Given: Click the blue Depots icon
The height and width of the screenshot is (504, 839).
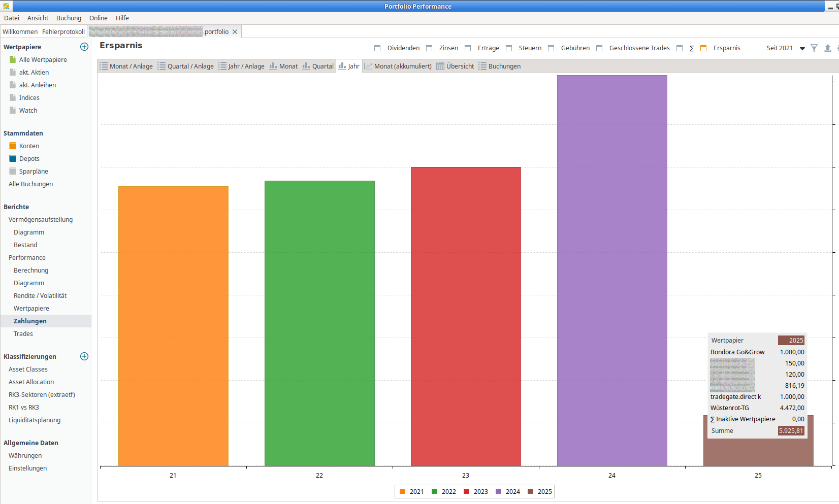Looking at the screenshot, I should [13, 158].
